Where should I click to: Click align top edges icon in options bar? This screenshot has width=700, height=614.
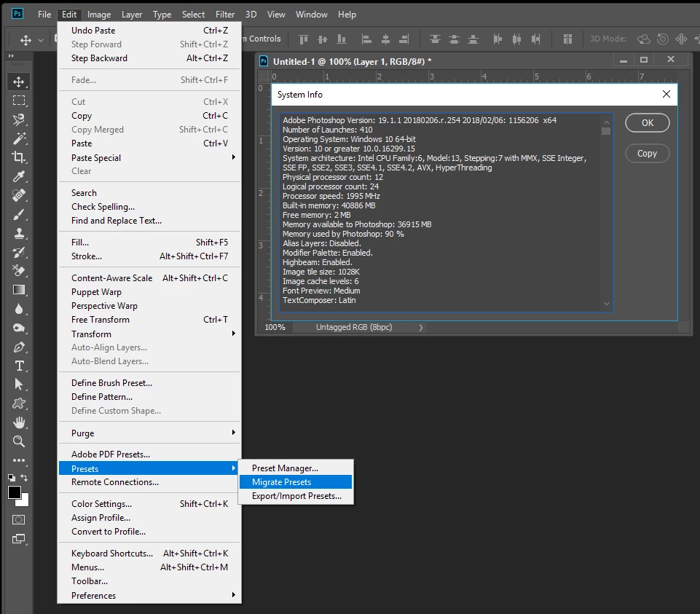304,39
